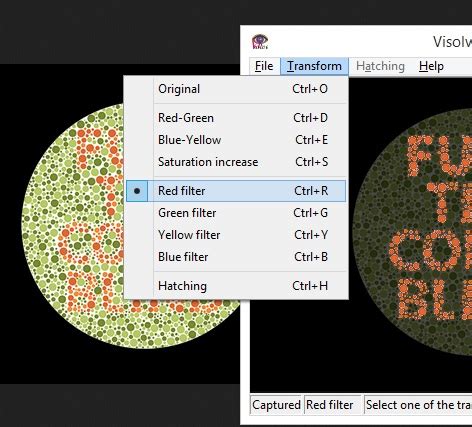Choose the Blue-Yellow transformation
Viewport: 472px width, 427px height.
coord(236,140)
